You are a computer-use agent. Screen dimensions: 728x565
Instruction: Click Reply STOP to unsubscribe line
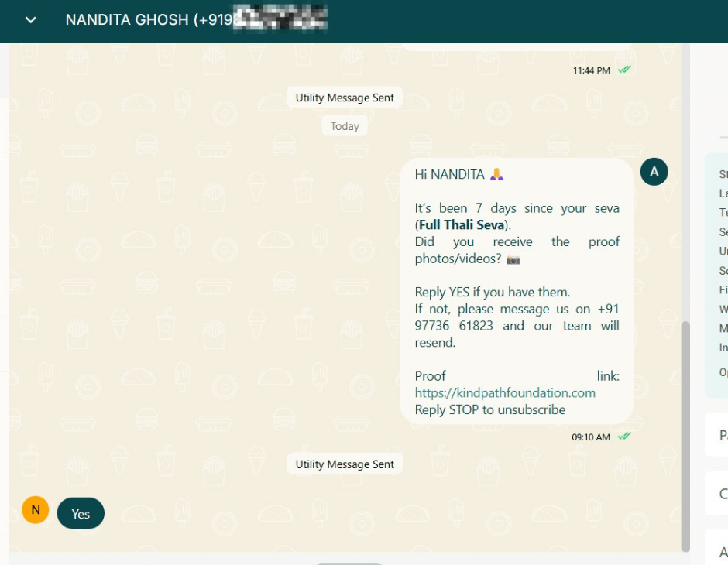489,409
